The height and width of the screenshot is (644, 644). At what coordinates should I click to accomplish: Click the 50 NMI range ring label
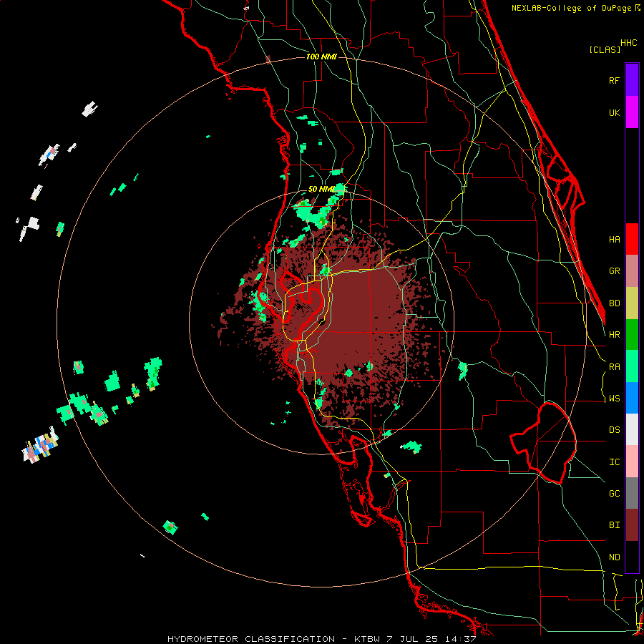pyautogui.click(x=321, y=190)
